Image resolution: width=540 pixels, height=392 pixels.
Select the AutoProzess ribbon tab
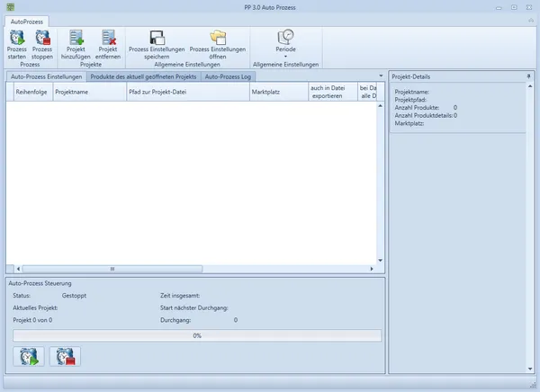(x=26, y=22)
